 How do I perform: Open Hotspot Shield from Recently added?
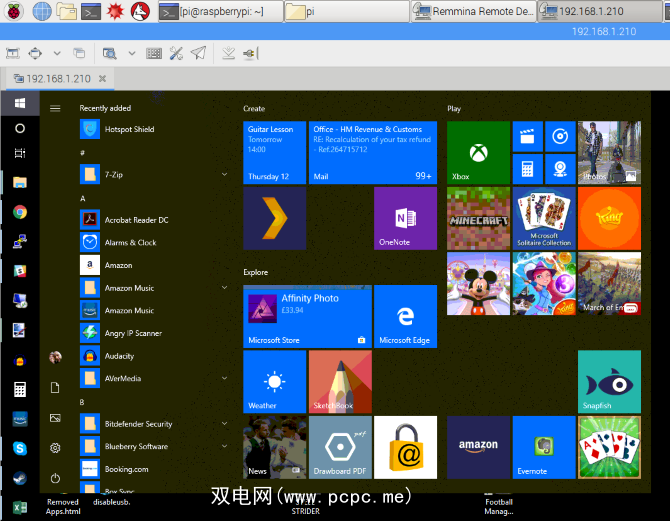[129, 129]
